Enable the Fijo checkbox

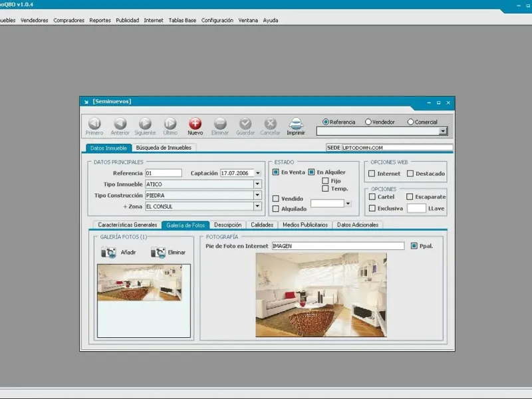pyautogui.click(x=325, y=181)
